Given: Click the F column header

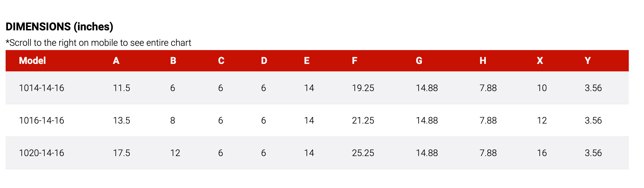Looking at the screenshot, I should (354, 61).
